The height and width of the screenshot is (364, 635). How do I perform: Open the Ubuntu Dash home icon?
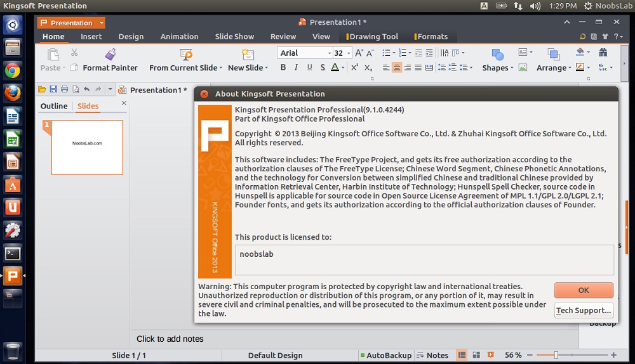pyautogui.click(x=13, y=25)
